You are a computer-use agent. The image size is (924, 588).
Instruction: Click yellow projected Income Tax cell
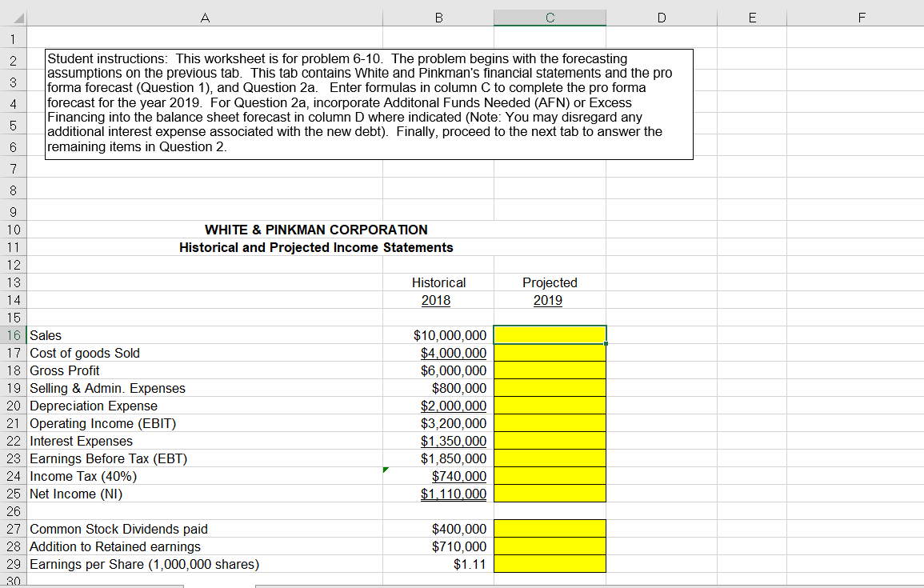click(x=550, y=476)
